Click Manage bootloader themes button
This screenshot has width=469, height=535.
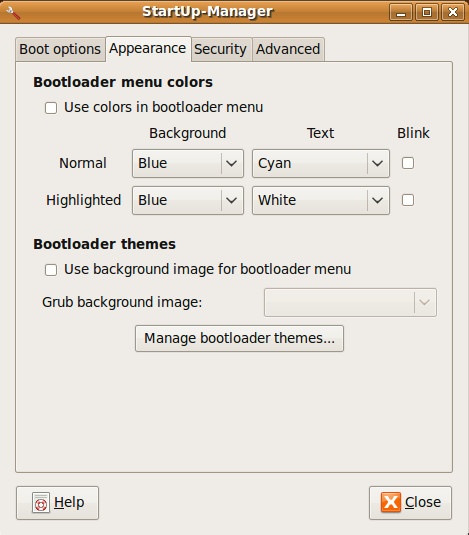point(239,338)
